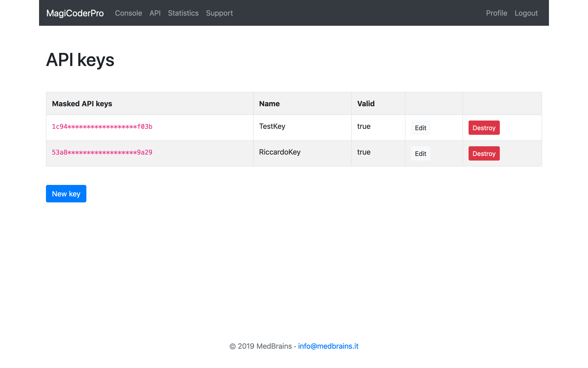
Task: Select masked key 1c94…f03b
Action: (102, 126)
